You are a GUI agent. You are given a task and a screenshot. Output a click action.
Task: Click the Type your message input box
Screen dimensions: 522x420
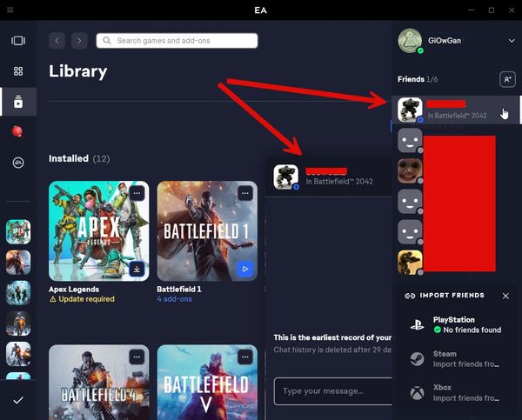[332, 391]
